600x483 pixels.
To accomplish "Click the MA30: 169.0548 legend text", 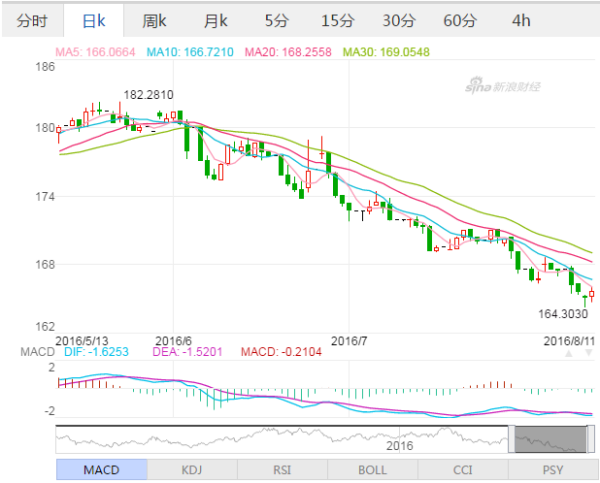I will (x=386, y=52).
